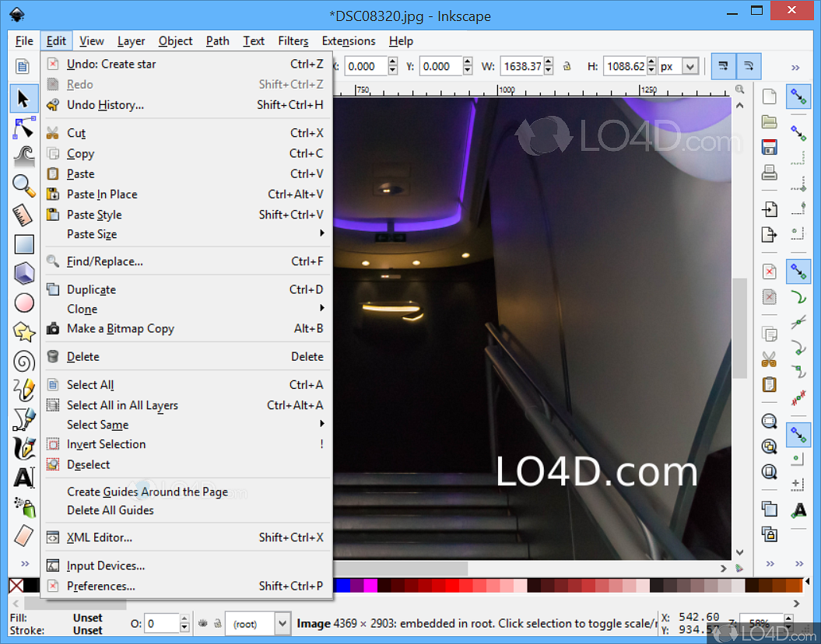The height and width of the screenshot is (644, 821).
Task: Select the Zoom magnifier tool
Action: (x=23, y=186)
